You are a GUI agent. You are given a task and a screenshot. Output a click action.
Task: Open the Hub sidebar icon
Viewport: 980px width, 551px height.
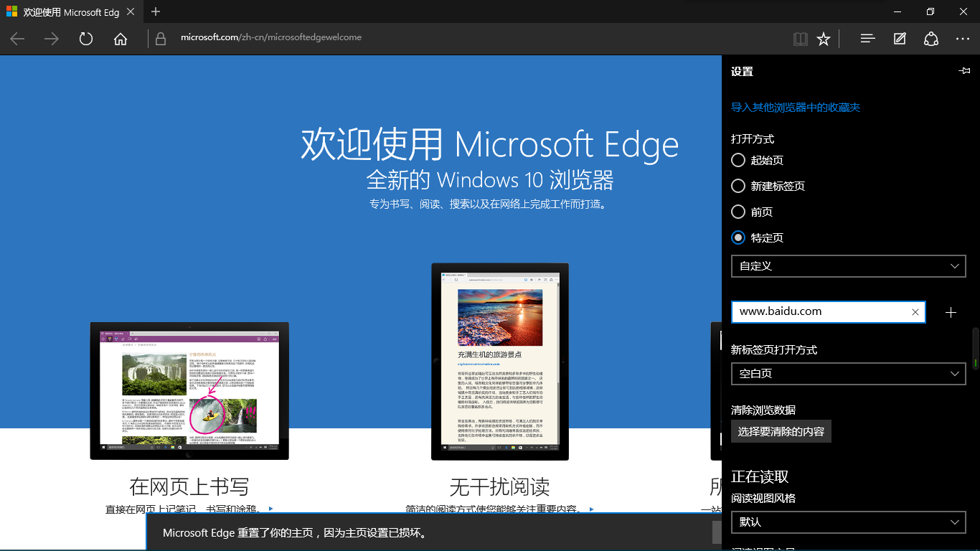[x=867, y=39]
